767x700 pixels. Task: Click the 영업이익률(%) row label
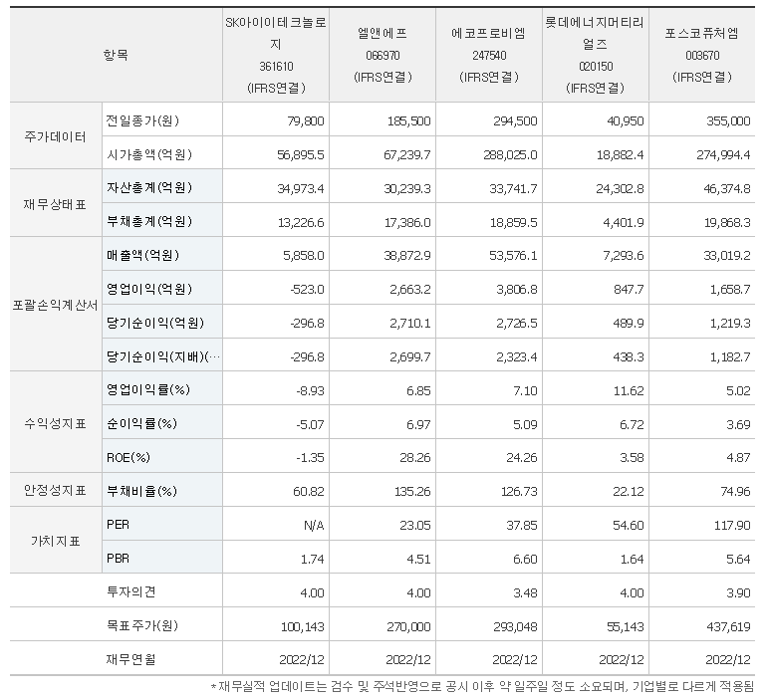[x=148, y=389]
